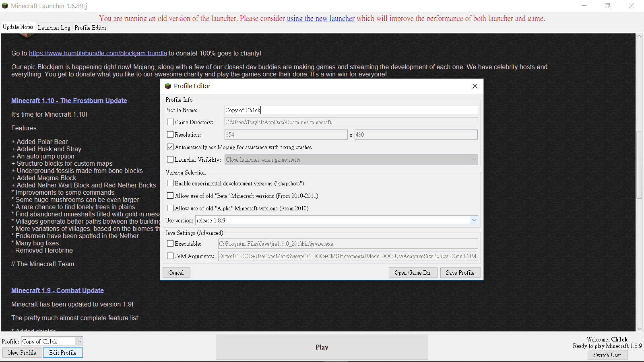The width and height of the screenshot is (644, 362).
Task: Switch to the Update Notes tab
Action: click(x=18, y=27)
